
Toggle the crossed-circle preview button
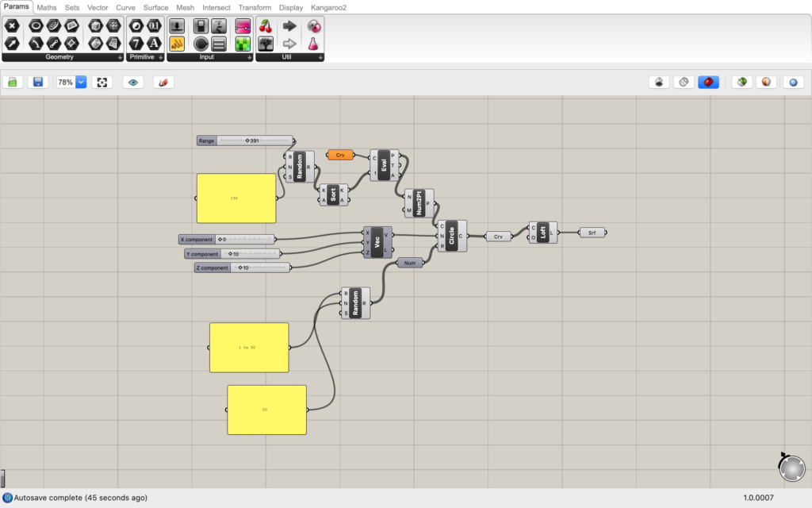pos(684,82)
